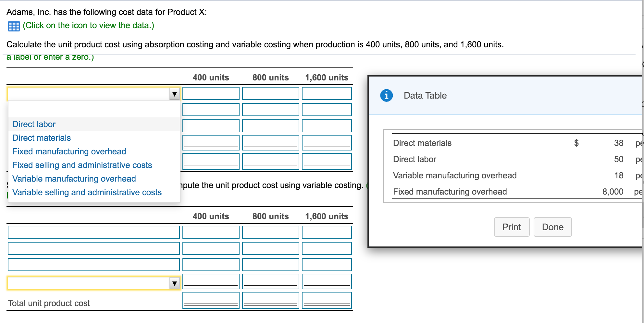Focus first row 800 units field, variable costing
Viewport: 644px width, 323px height.
(x=271, y=232)
